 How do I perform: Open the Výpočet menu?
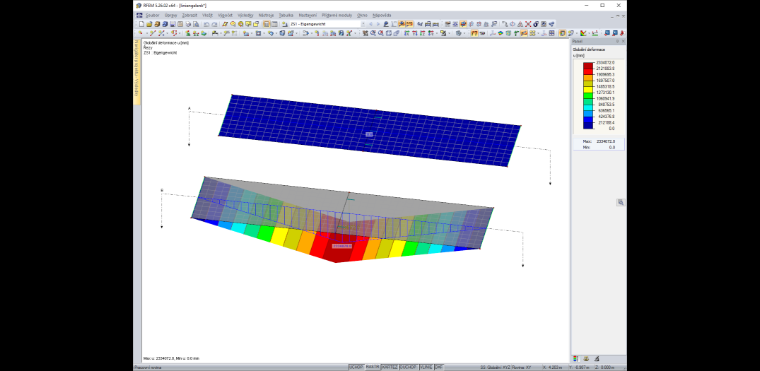click(225, 15)
